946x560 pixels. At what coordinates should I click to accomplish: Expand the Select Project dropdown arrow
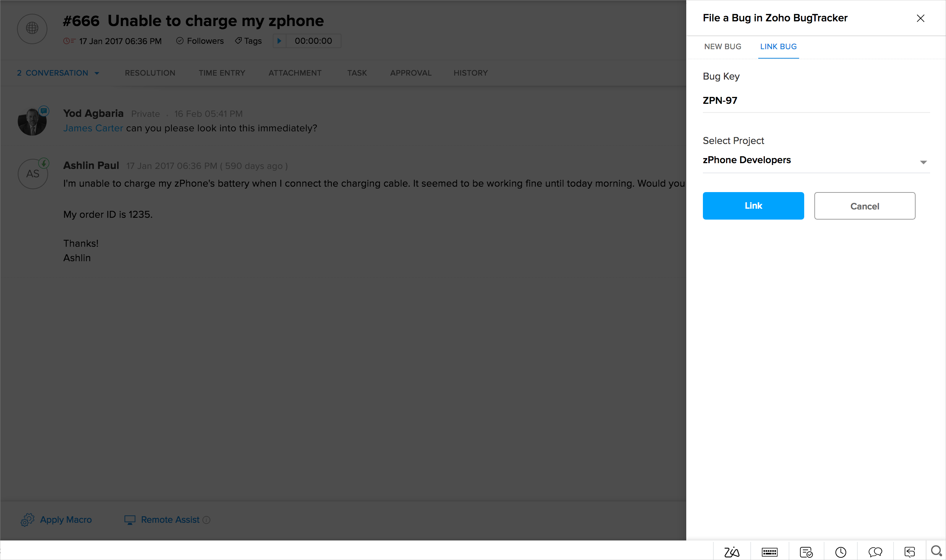923,162
